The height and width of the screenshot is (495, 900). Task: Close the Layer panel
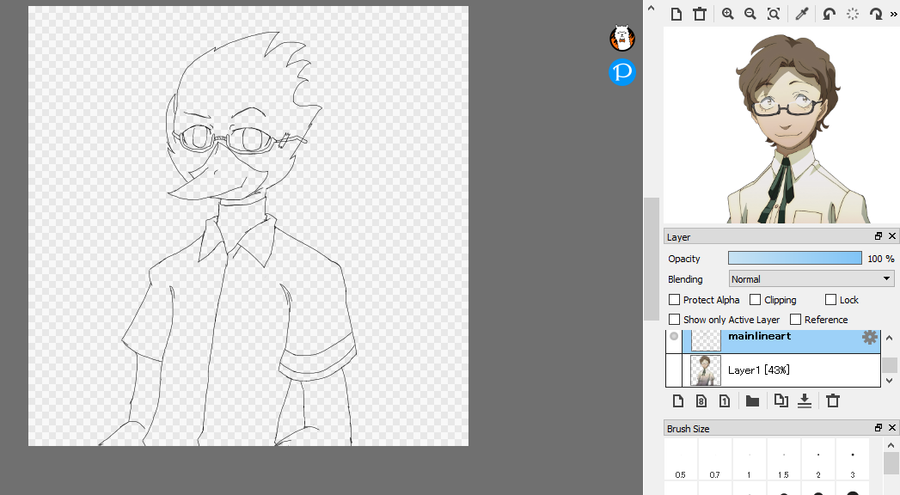point(892,237)
